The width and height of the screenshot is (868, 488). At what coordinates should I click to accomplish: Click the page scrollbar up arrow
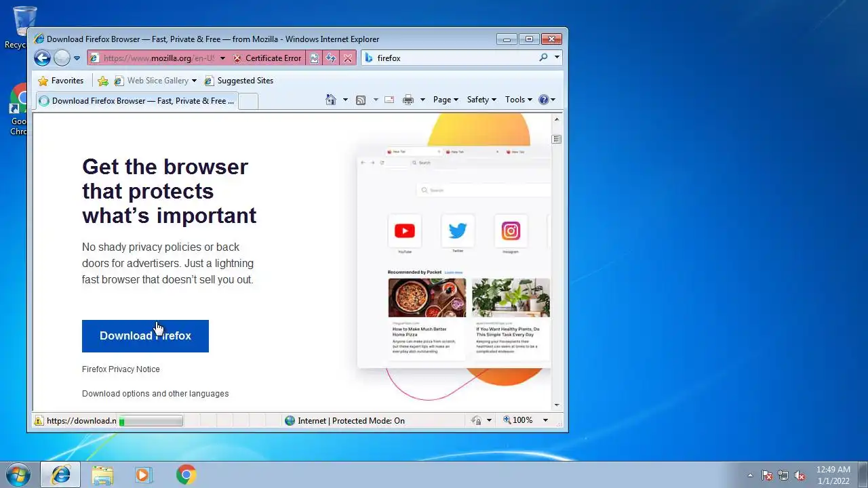[557, 119]
